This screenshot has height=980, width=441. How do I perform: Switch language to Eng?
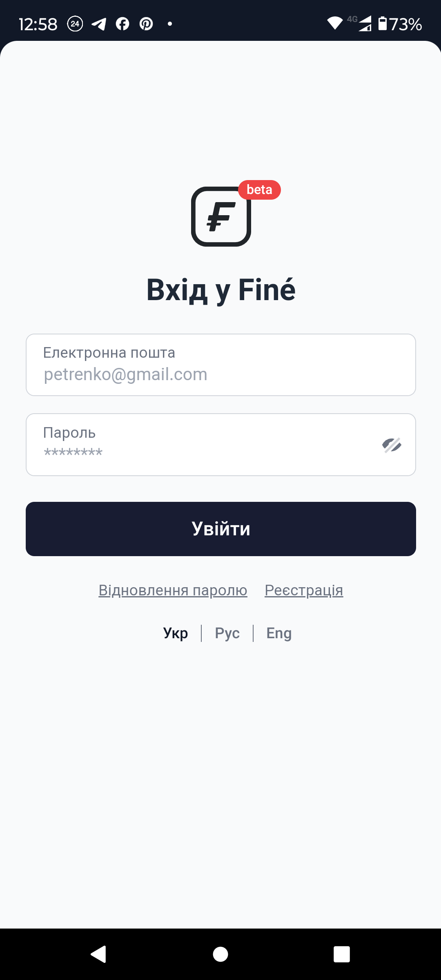279,633
